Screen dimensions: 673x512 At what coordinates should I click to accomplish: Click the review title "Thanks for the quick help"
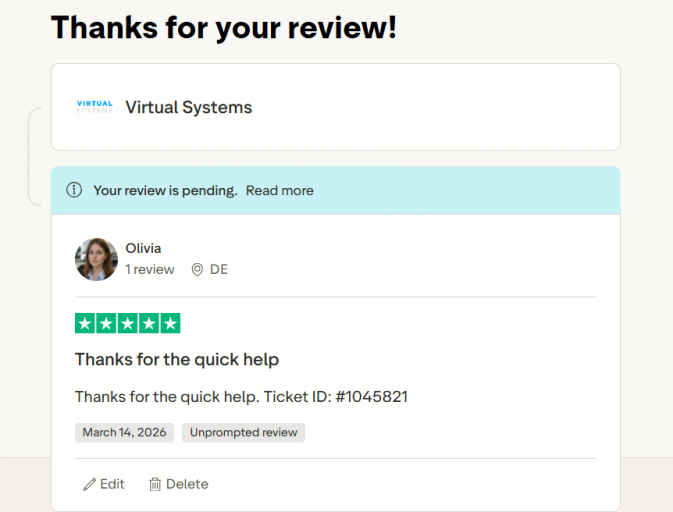pyautogui.click(x=177, y=360)
